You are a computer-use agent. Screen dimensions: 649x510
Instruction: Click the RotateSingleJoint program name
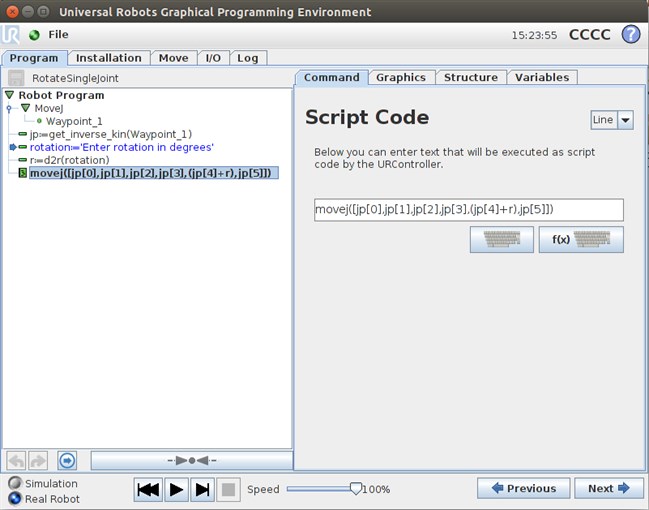tap(75, 78)
